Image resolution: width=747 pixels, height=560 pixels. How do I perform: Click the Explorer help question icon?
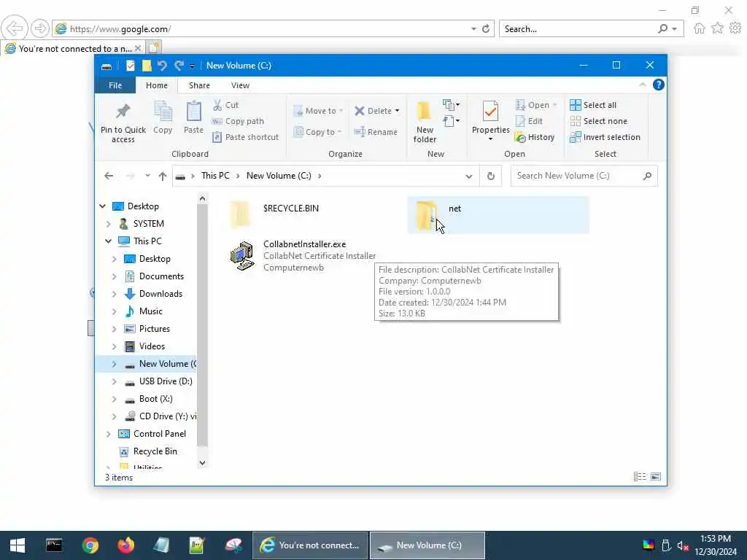coord(659,85)
